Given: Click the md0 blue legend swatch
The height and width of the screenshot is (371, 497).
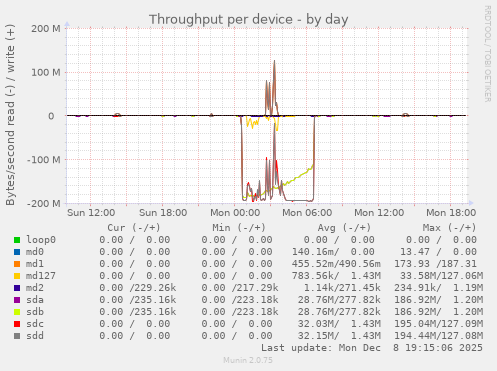Looking at the screenshot, I should pyautogui.click(x=17, y=252).
